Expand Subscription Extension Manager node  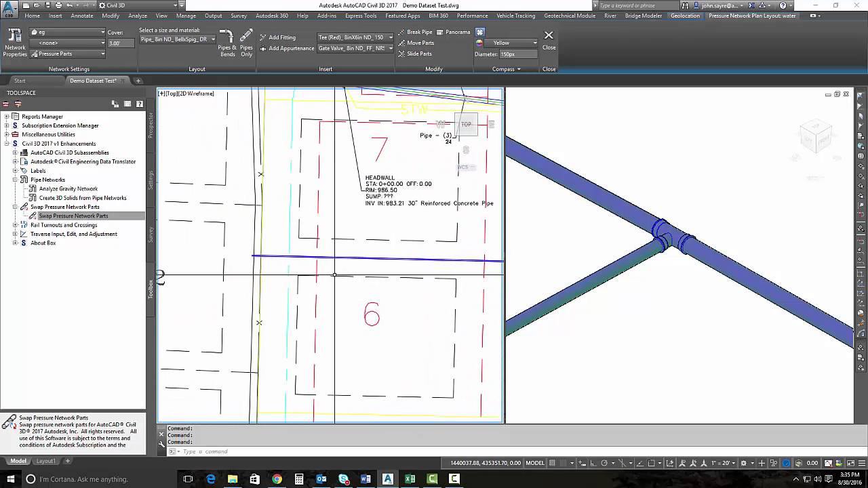point(7,125)
